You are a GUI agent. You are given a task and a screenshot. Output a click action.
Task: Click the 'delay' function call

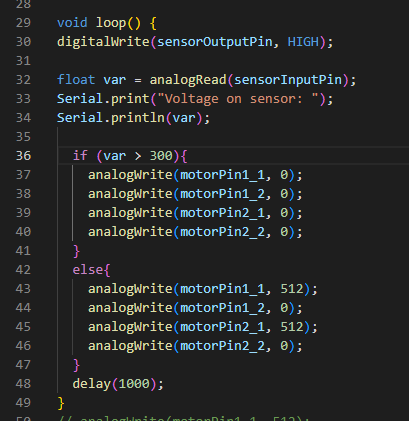click(x=92, y=384)
